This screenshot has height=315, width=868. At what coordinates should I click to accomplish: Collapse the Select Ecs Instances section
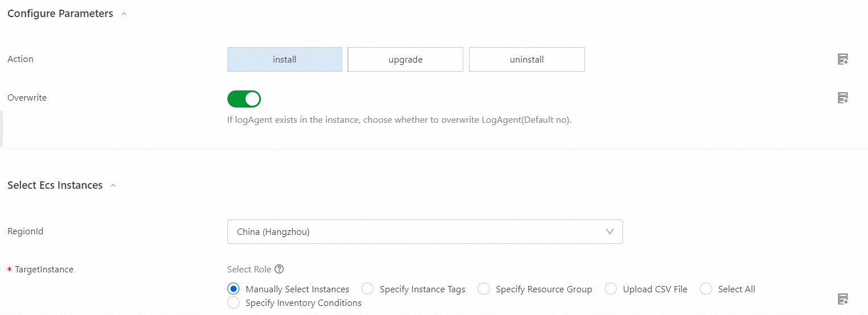pyautogui.click(x=113, y=186)
